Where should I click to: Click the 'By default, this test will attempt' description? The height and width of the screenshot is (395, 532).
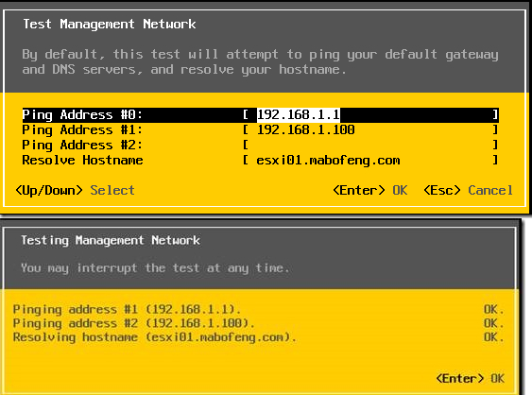(x=260, y=61)
